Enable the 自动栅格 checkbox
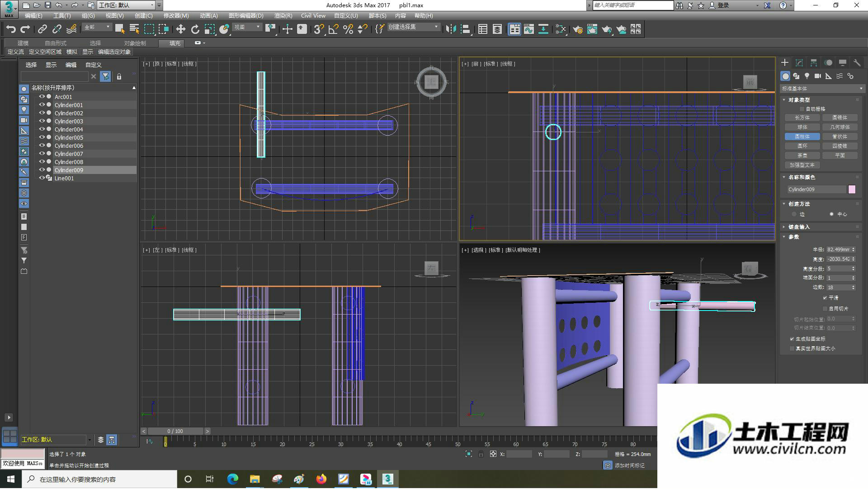 [x=802, y=109]
